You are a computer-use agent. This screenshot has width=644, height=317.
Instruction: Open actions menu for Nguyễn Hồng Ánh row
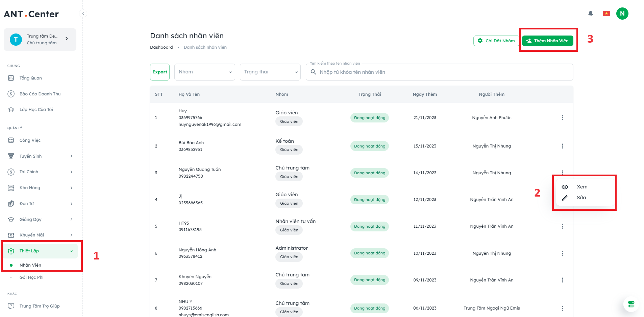562,253
